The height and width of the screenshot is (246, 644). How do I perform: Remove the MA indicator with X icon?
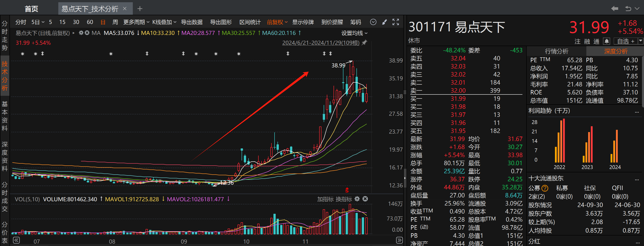[x=87, y=33]
